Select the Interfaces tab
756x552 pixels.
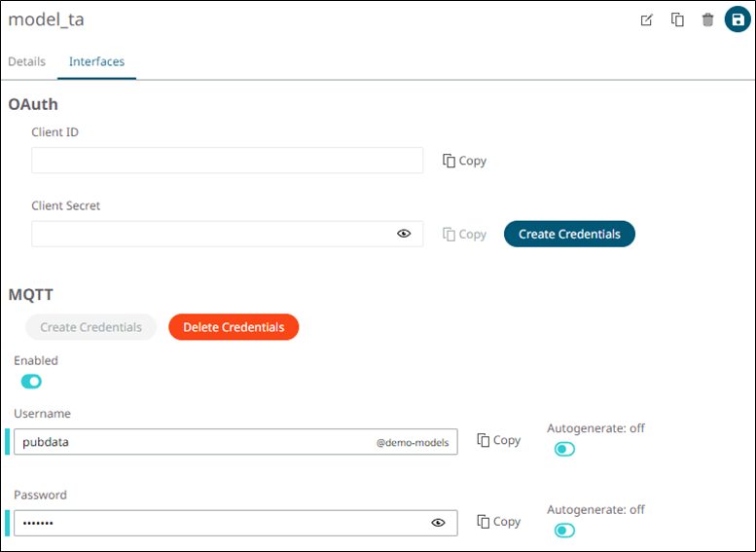pyautogui.click(x=96, y=61)
